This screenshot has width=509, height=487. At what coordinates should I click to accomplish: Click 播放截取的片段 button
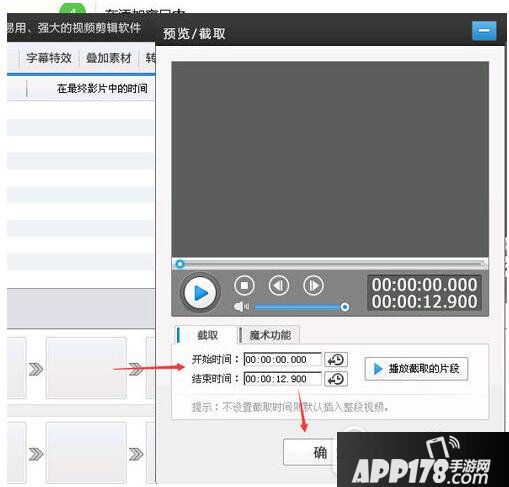coord(416,369)
